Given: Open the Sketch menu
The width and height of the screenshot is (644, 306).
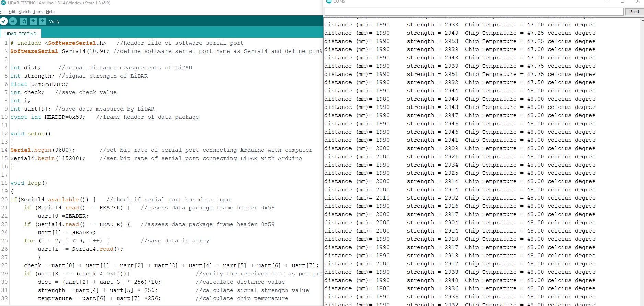Looking at the screenshot, I should pyautogui.click(x=24, y=12).
